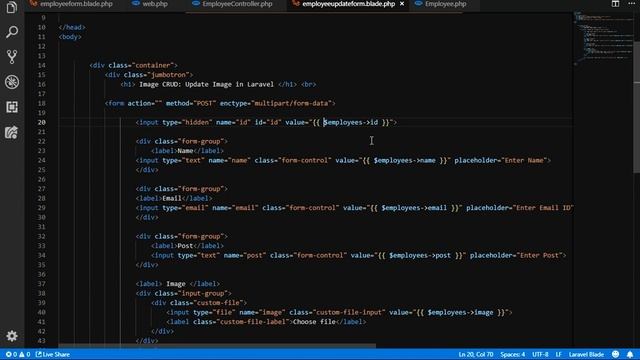Open Go to Line via Ln 20, Col 70
640x360 pixels.
click(x=476, y=354)
